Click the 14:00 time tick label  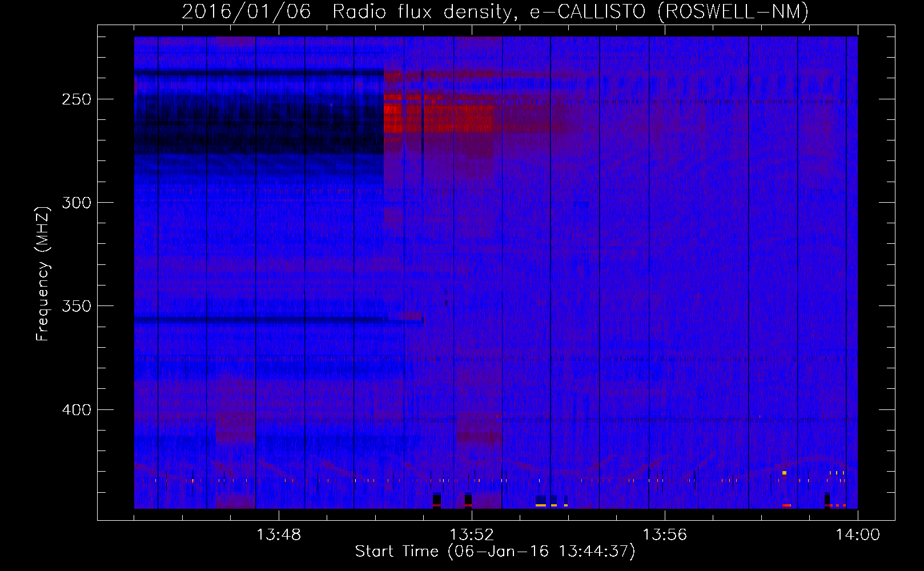(x=858, y=535)
